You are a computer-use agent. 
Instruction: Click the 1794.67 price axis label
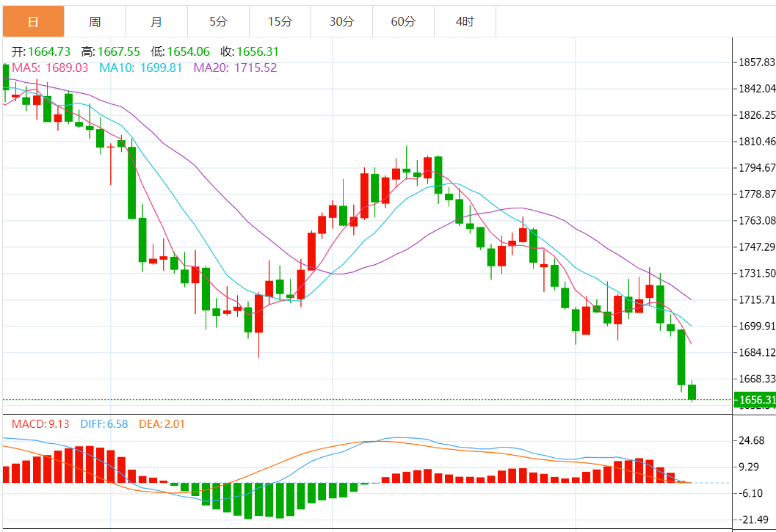[757, 168]
